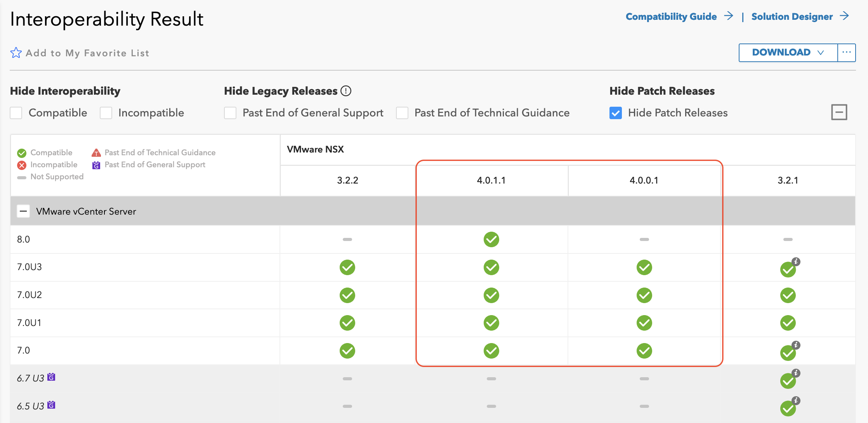Click compatible check for 7.0U2 and NSX 4.0.1.1
The width and height of the screenshot is (868, 423).
click(x=491, y=295)
